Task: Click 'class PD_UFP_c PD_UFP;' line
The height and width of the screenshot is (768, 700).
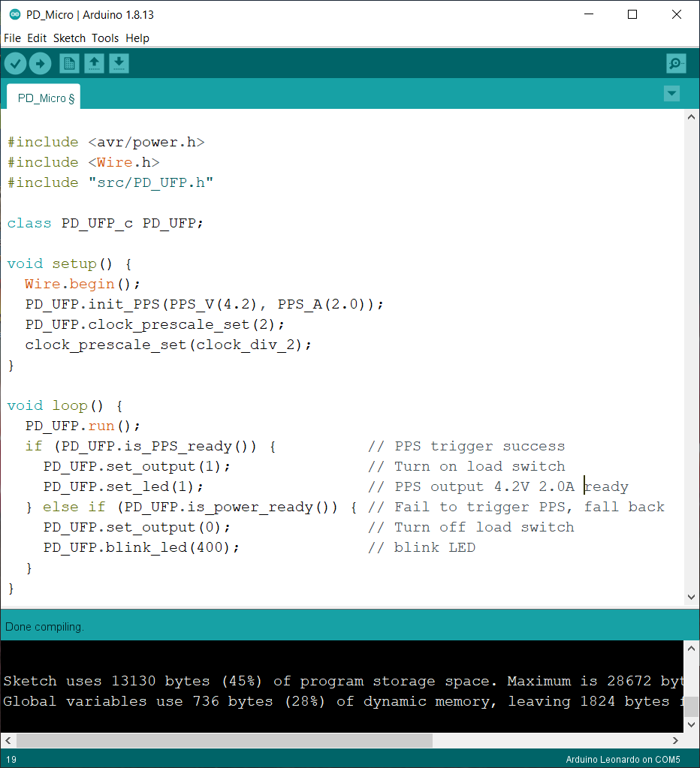Action: (105, 223)
